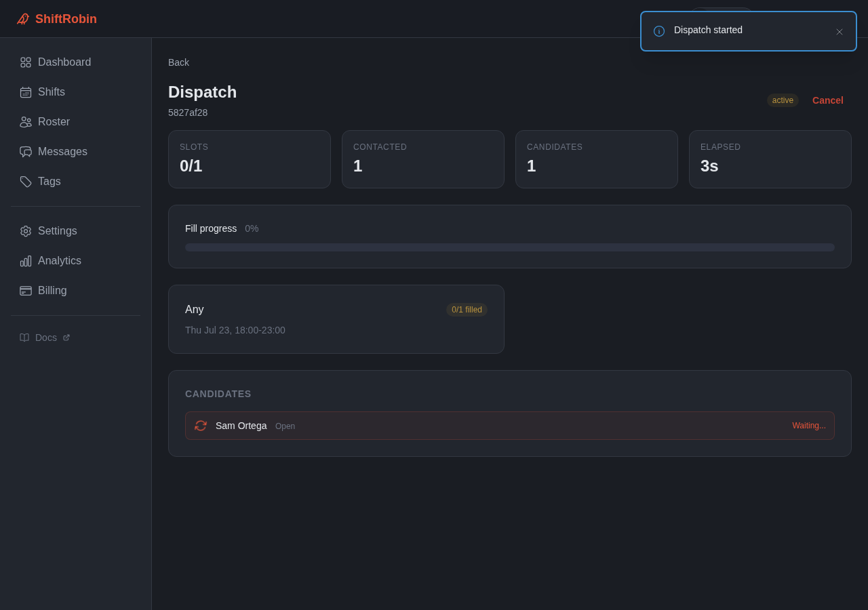Open the Docs link

(x=45, y=338)
